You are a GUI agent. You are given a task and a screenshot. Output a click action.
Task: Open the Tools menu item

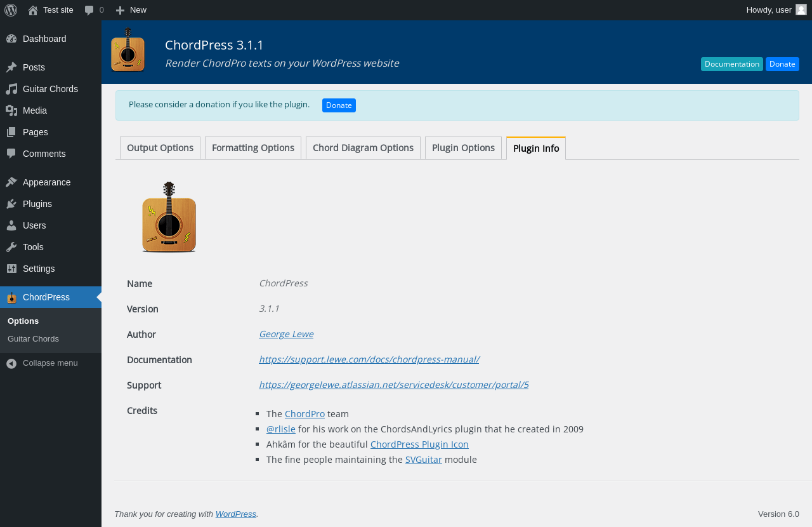[51, 247]
